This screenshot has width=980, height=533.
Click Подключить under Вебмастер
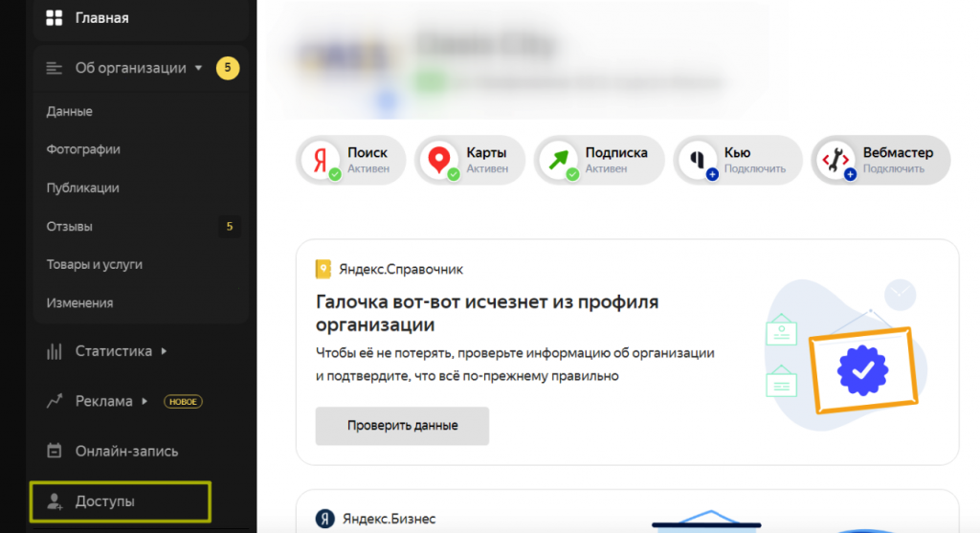click(894, 169)
